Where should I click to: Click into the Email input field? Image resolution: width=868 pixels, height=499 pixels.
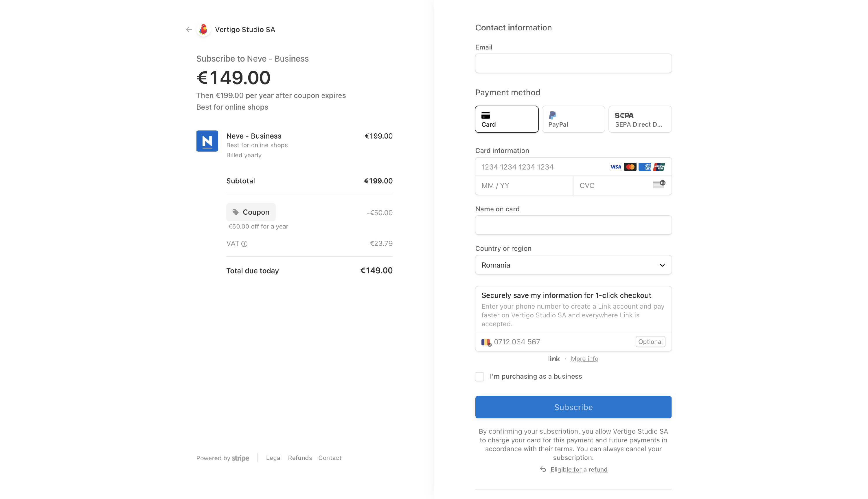point(573,63)
